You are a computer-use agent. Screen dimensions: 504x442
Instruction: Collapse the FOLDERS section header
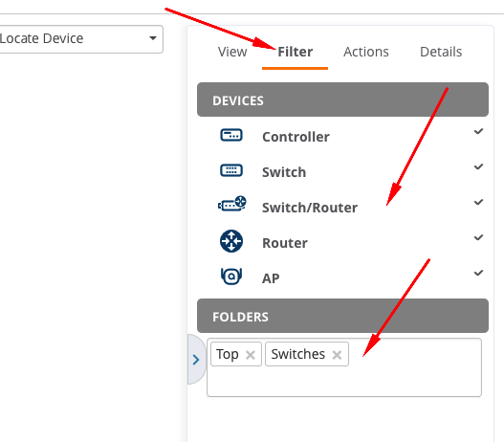pyautogui.click(x=342, y=316)
